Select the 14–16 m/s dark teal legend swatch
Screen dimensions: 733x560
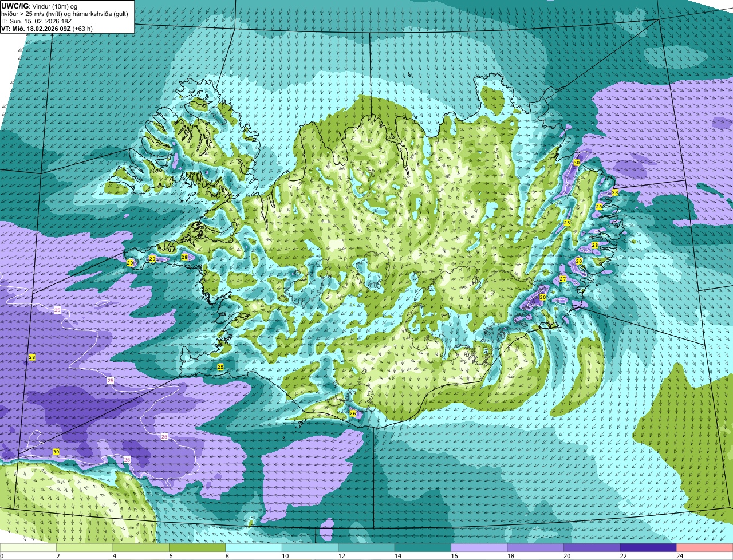click(424, 548)
